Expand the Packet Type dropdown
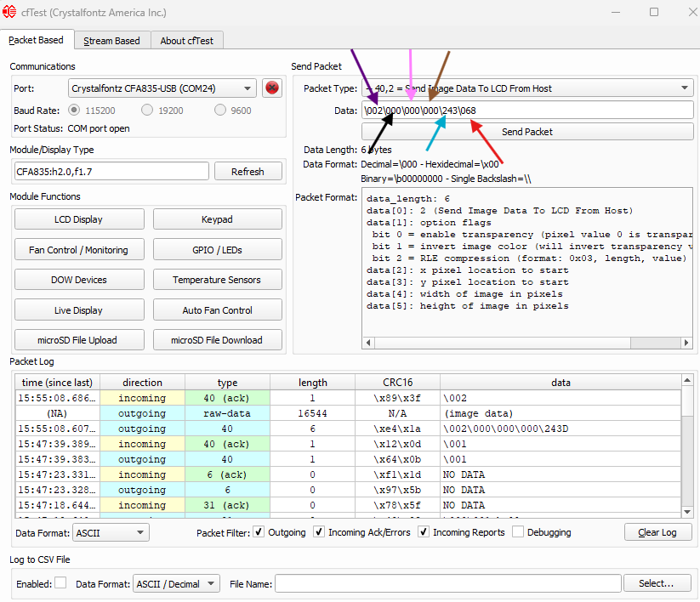The image size is (700, 602). tap(527, 88)
